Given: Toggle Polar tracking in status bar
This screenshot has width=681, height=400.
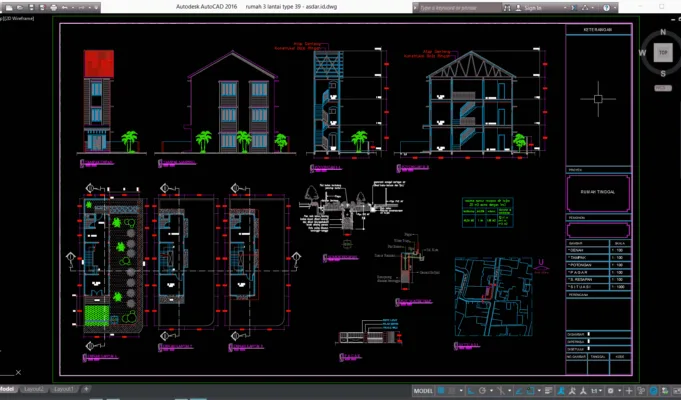Looking at the screenshot, I should 483,391.
